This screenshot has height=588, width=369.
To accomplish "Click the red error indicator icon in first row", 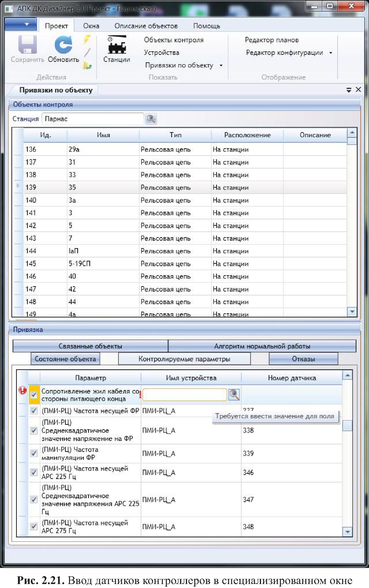I will 22,391.
